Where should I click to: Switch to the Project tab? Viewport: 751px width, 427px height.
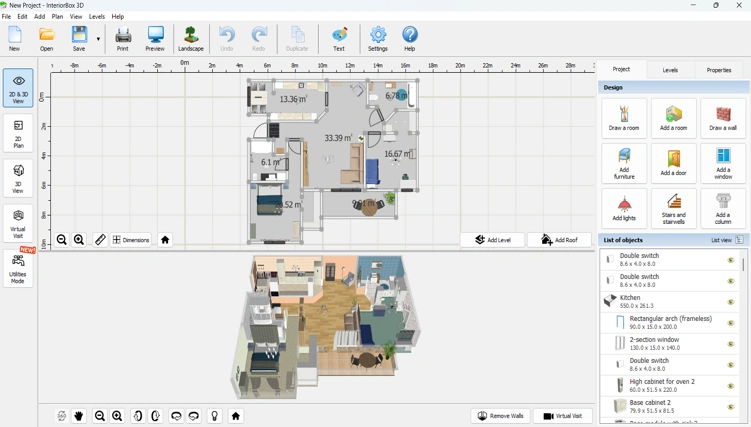(x=621, y=69)
